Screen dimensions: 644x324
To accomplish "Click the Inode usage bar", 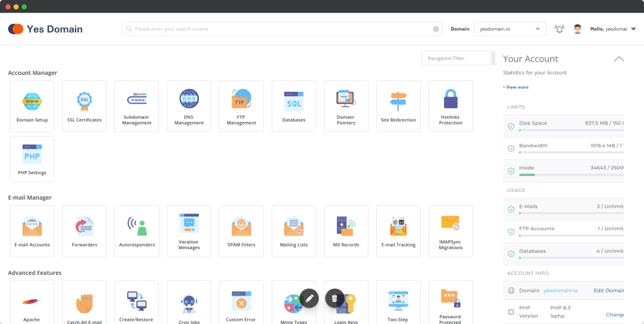I will coord(571,174).
